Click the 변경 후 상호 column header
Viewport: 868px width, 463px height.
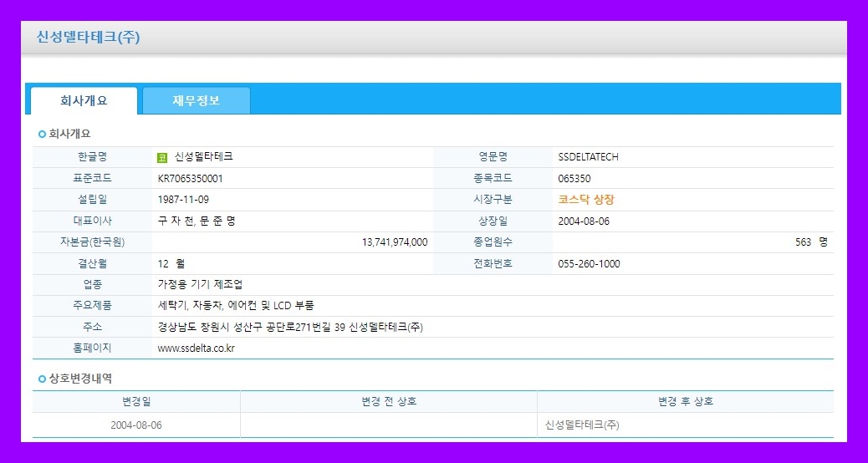click(x=686, y=402)
